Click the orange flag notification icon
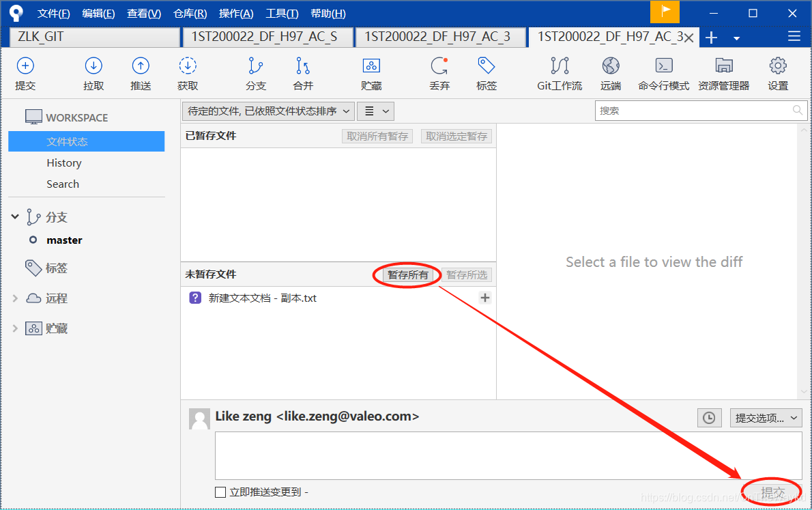This screenshot has height=510, width=812. tap(665, 12)
